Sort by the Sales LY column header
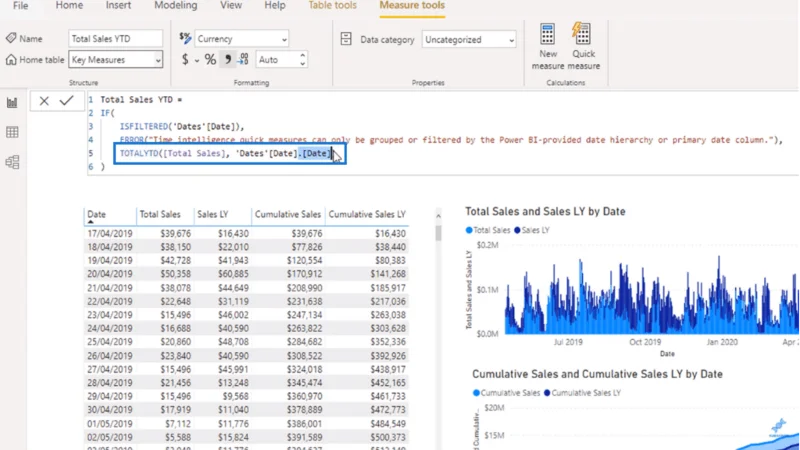 (213, 215)
